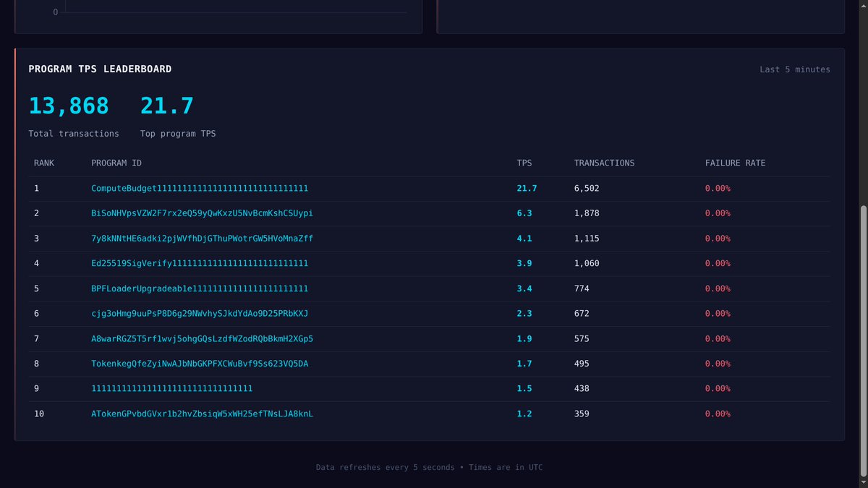Select the PROGRAM ID column header
Screen dimensions: 868x488
pos(116,163)
